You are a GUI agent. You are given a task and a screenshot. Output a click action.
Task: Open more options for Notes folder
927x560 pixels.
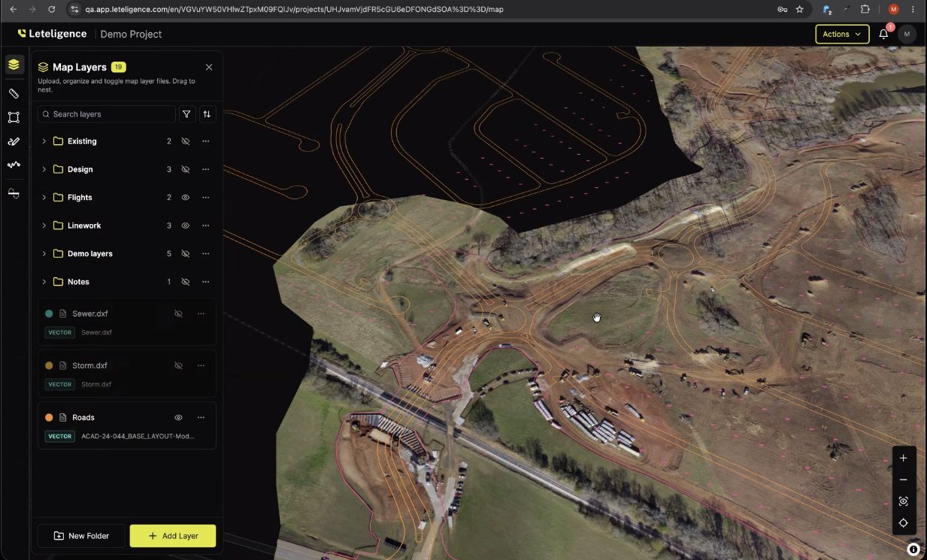pos(205,282)
